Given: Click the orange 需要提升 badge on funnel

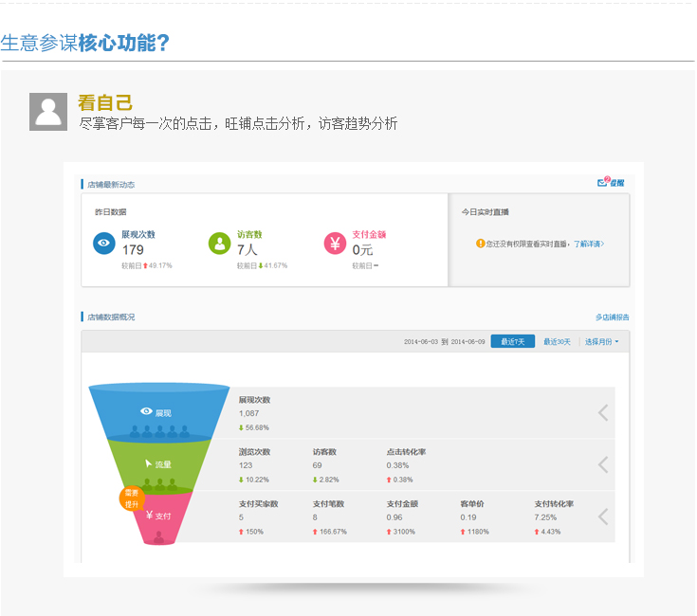Looking at the screenshot, I should click(132, 498).
